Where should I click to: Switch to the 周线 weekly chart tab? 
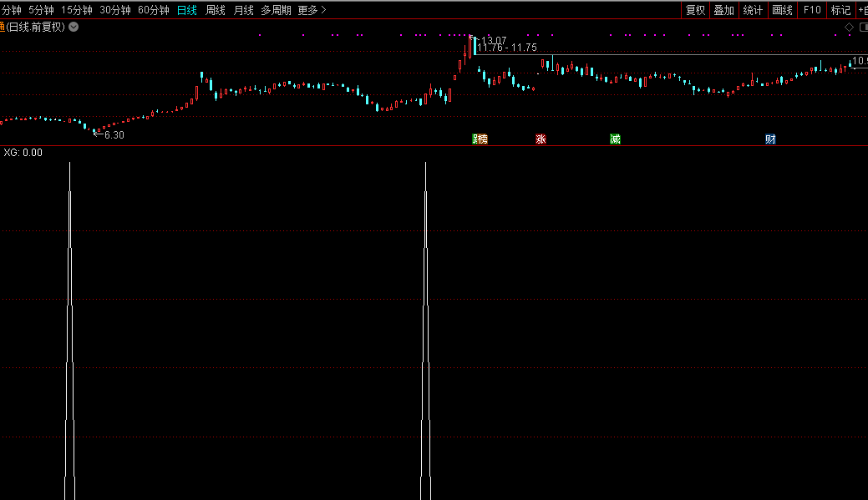coord(216,10)
